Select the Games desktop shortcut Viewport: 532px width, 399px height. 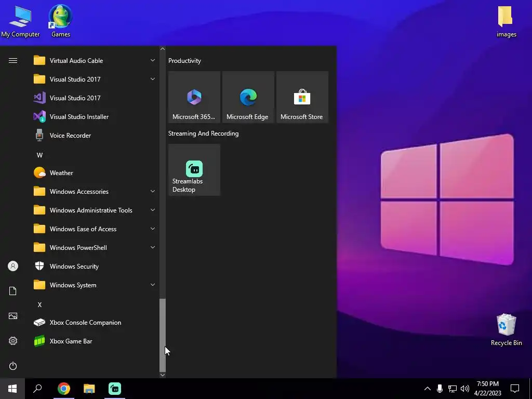[x=60, y=21]
